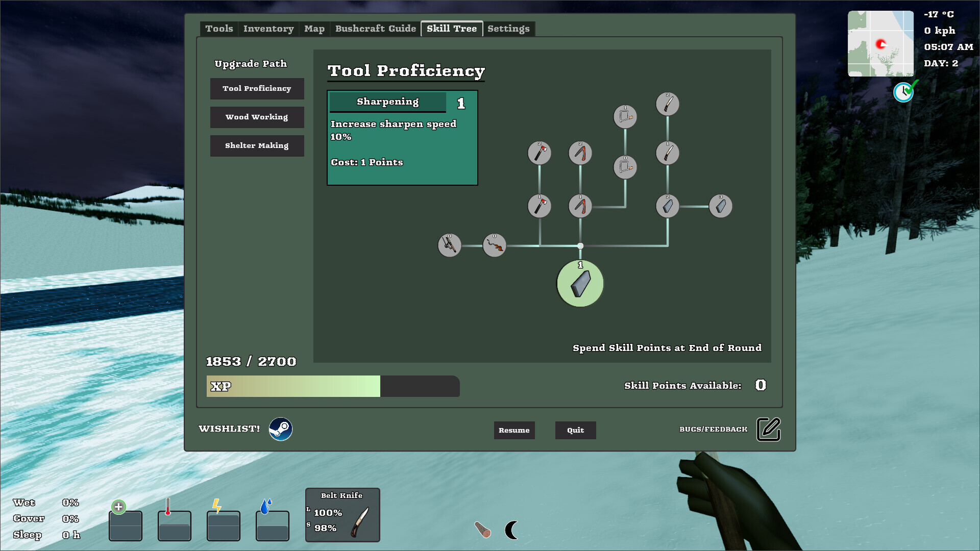Select the Wood Working upgrade path
980x551 pixels.
click(x=257, y=117)
